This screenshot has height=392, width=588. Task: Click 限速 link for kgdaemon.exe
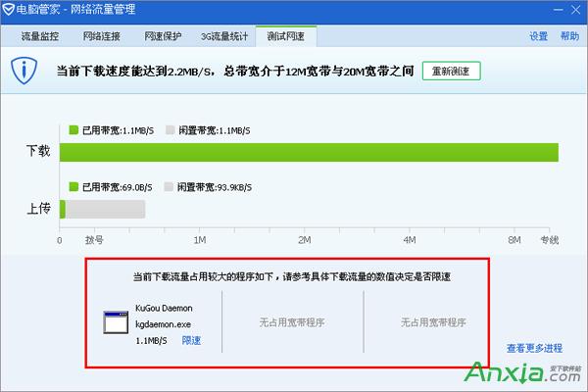click(191, 340)
